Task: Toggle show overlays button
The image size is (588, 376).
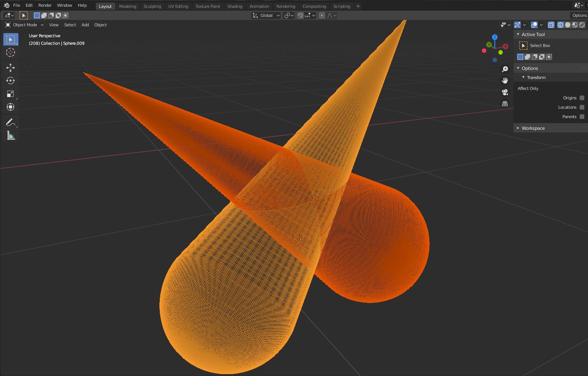Action: [x=534, y=25]
